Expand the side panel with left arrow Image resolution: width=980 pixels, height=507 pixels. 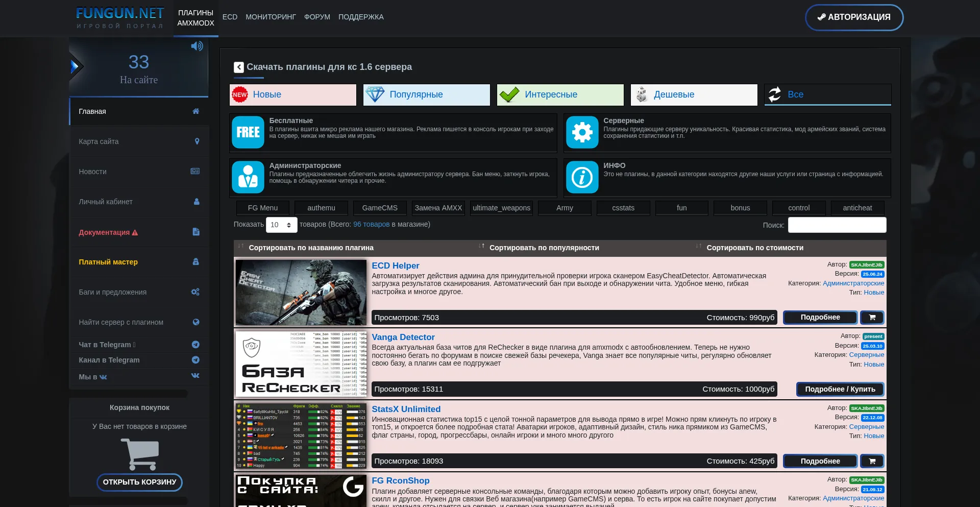click(x=75, y=66)
